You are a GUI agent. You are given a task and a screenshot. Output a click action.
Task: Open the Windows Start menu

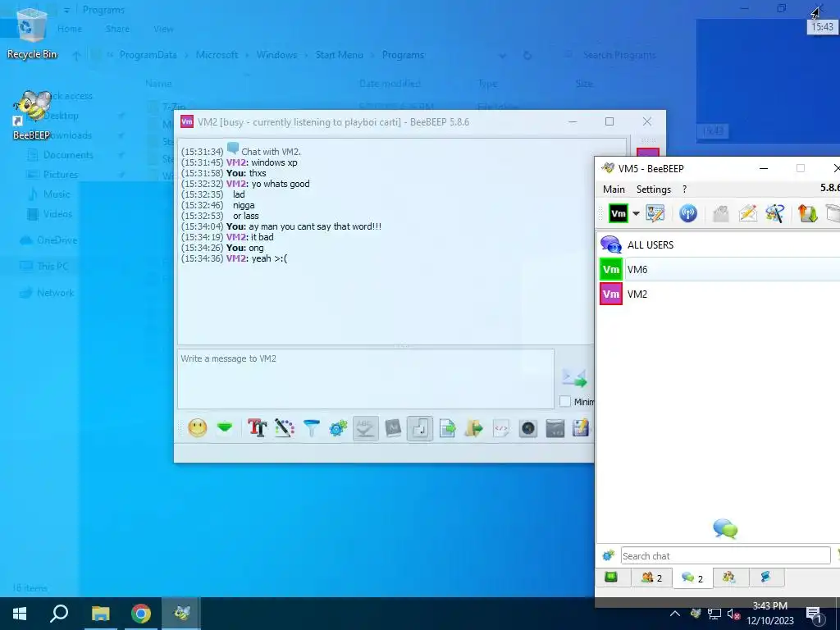[x=20, y=614]
